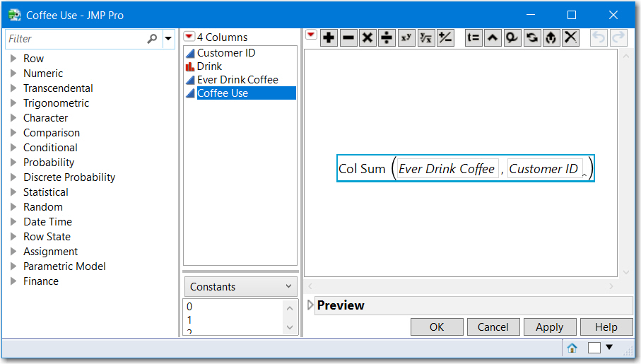Click Col Sum function name in formula
Image resolution: width=641 pixels, height=364 pixels.
coord(362,168)
